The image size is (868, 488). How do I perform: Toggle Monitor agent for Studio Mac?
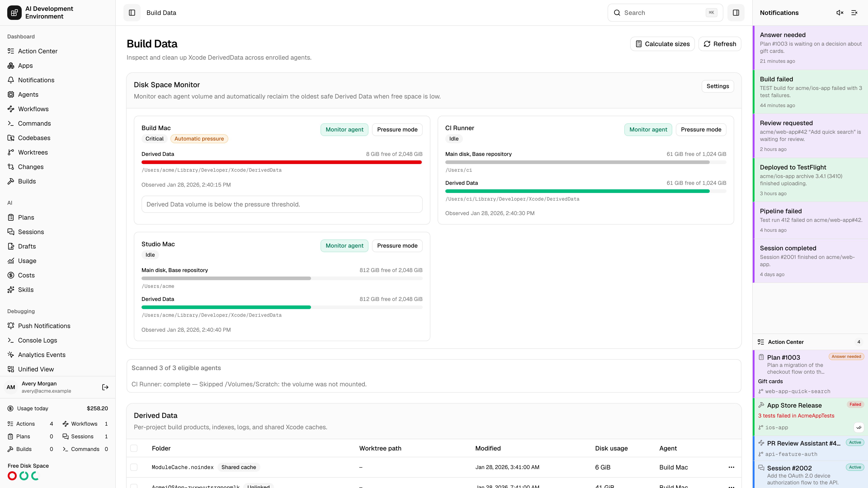click(344, 246)
